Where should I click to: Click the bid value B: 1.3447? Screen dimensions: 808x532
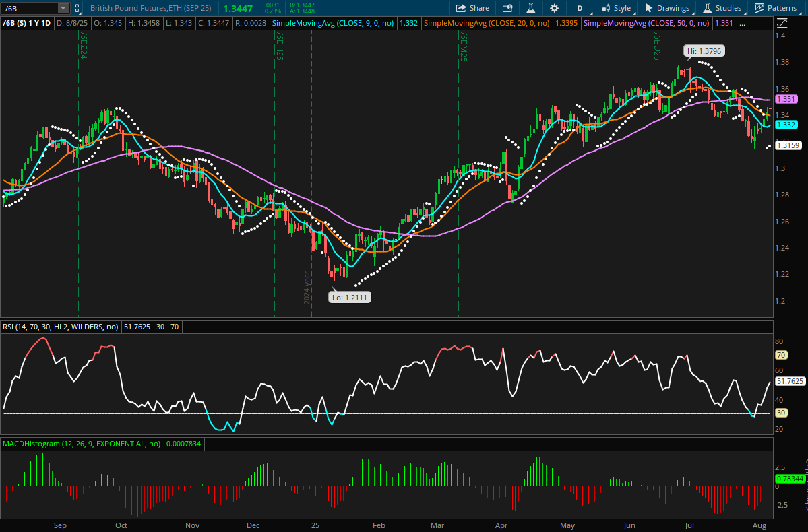(x=301, y=5)
